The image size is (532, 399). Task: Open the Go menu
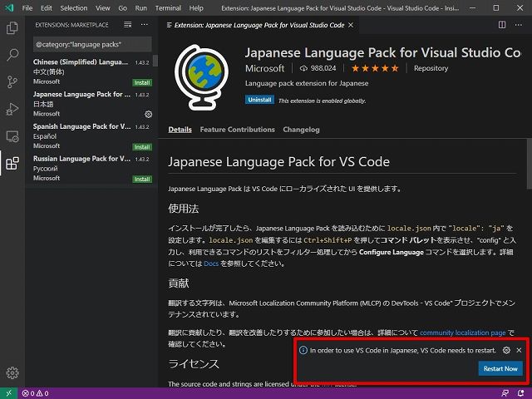[x=122, y=7]
